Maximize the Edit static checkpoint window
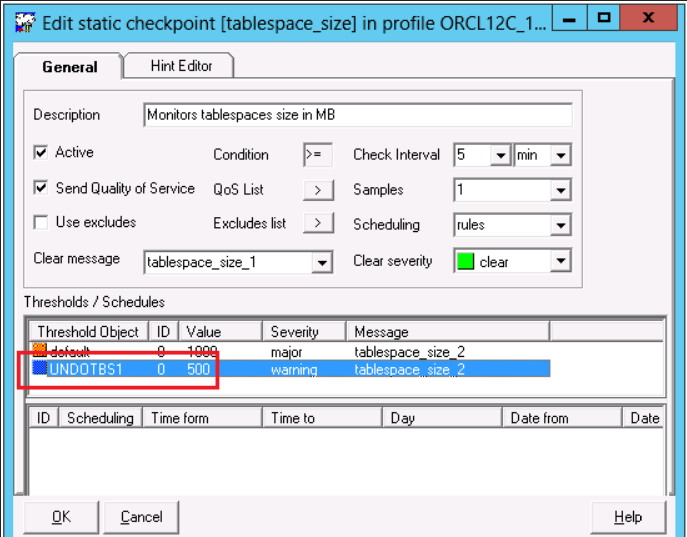Image resolution: width=687 pixels, height=537 pixels. click(x=604, y=18)
